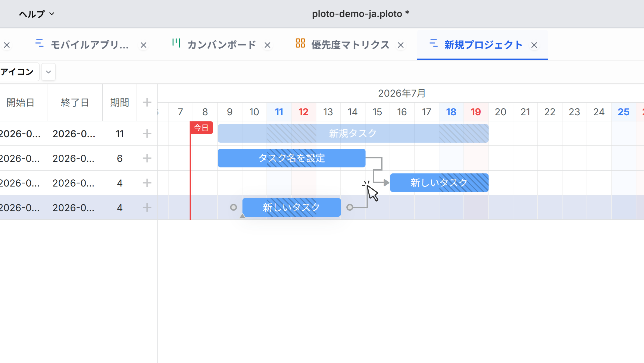The height and width of the screenshot is (363, 644).
Task: Click plus icon in the highlighted bottom row
Action: (147, 208)
